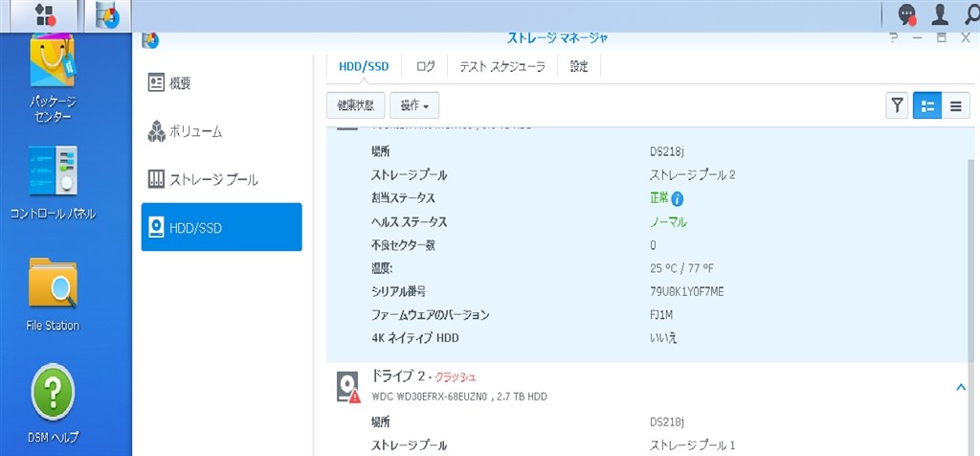980x456 pixels.
Task: Open help question mark in window
Action: 894,38
